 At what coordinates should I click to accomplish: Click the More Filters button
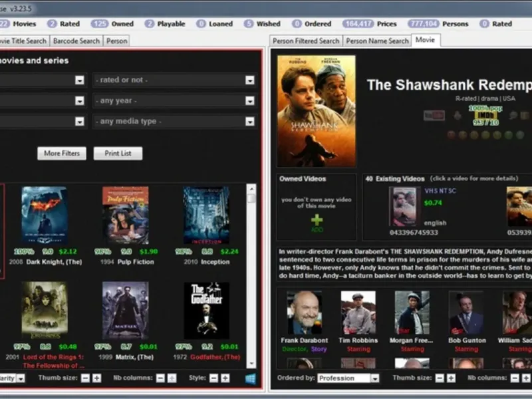pyautogui.click(x=62, y=154)
